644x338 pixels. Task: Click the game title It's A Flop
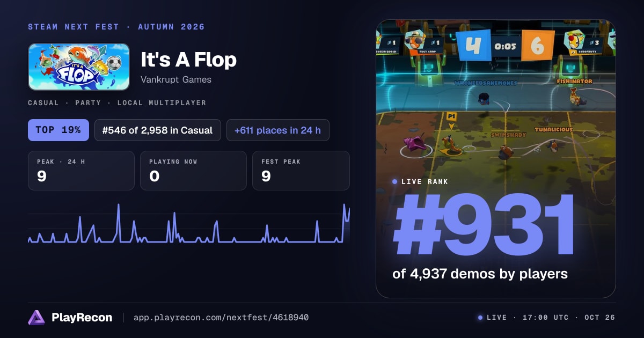tap(188, 60)
